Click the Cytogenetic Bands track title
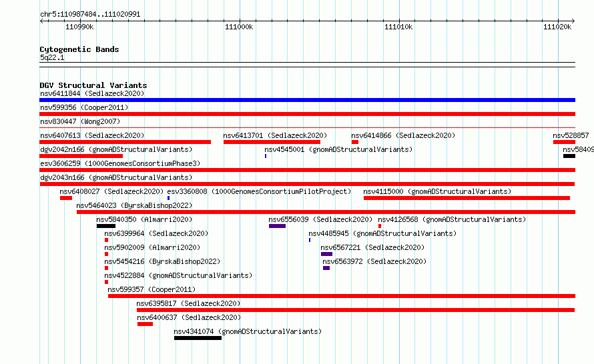 click(x=79, y=49)
